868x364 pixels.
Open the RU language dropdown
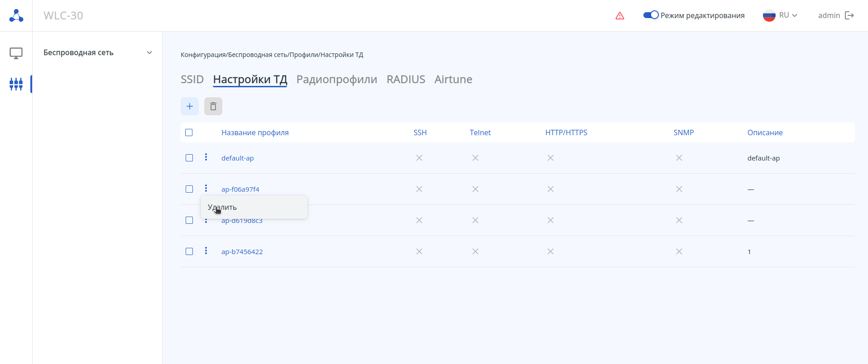click(x=780, y=15)
